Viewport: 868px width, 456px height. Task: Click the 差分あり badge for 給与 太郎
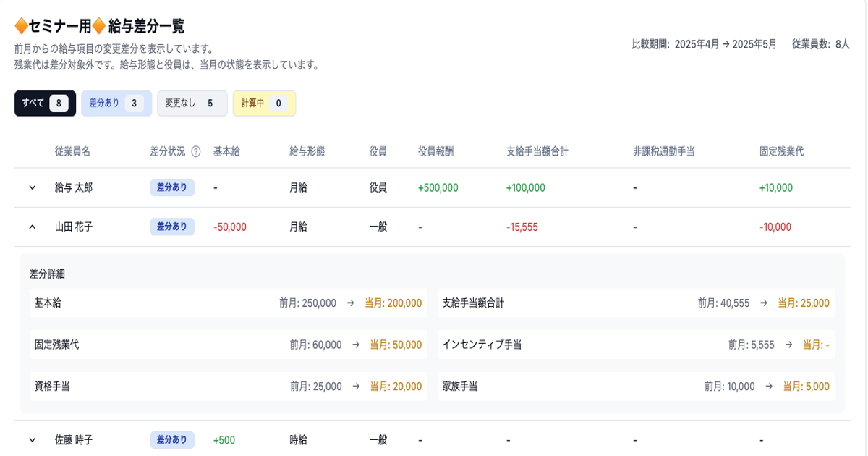(172, 187)
